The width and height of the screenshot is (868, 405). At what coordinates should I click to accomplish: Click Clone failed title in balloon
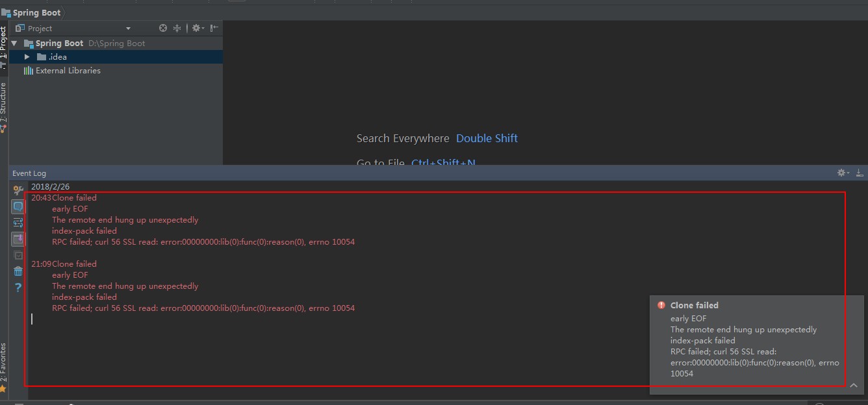(695, 305)
